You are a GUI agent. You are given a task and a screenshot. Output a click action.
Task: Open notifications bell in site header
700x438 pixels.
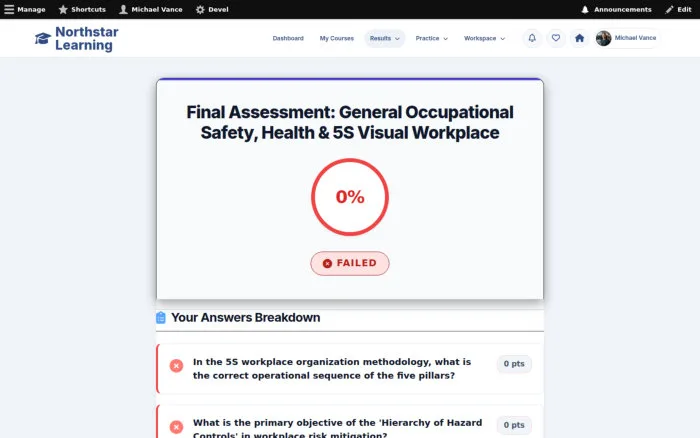(532, 38)
